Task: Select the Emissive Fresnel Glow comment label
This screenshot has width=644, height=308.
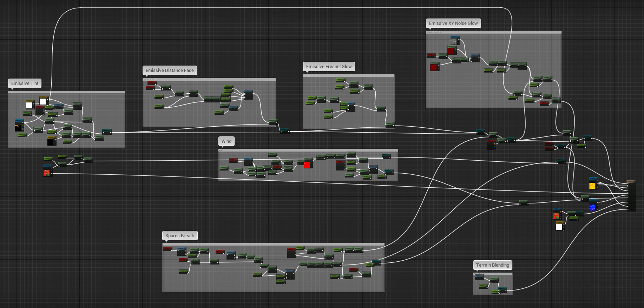Action: (329, 67)
